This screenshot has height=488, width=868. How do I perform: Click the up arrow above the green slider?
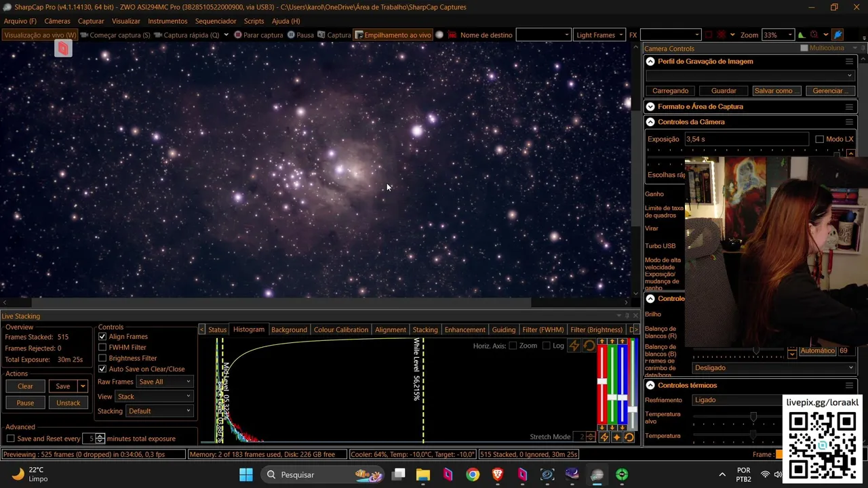click(612, 342)
